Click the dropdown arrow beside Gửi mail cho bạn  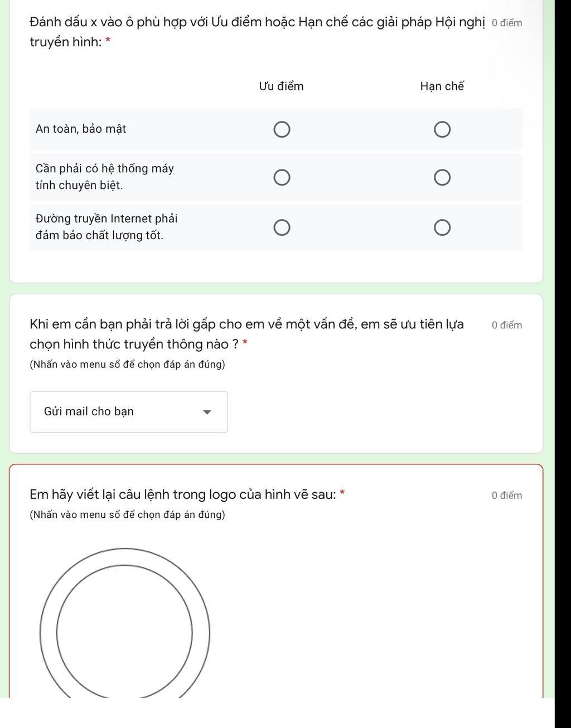pyautogui.click(x=207, y=412)
